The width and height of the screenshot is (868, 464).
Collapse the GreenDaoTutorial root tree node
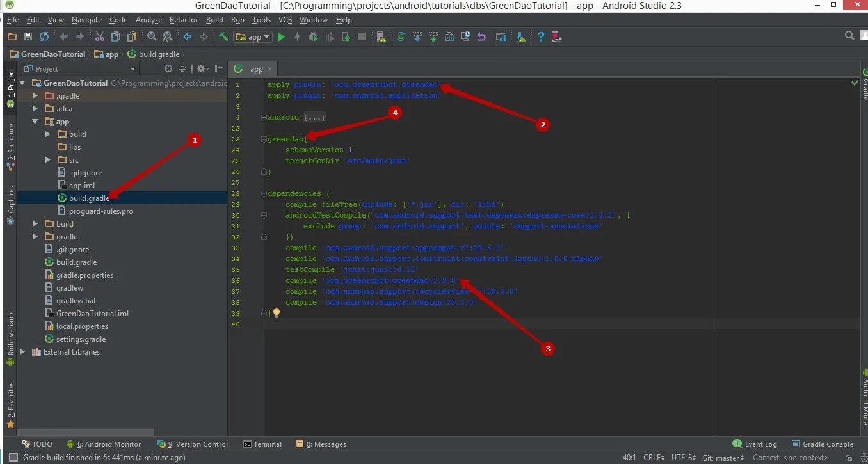click(x=23, y=83)
